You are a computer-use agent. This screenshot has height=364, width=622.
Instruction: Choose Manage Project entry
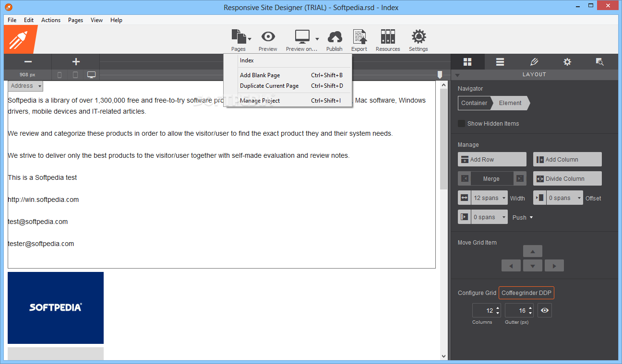(x=288, y=101)
